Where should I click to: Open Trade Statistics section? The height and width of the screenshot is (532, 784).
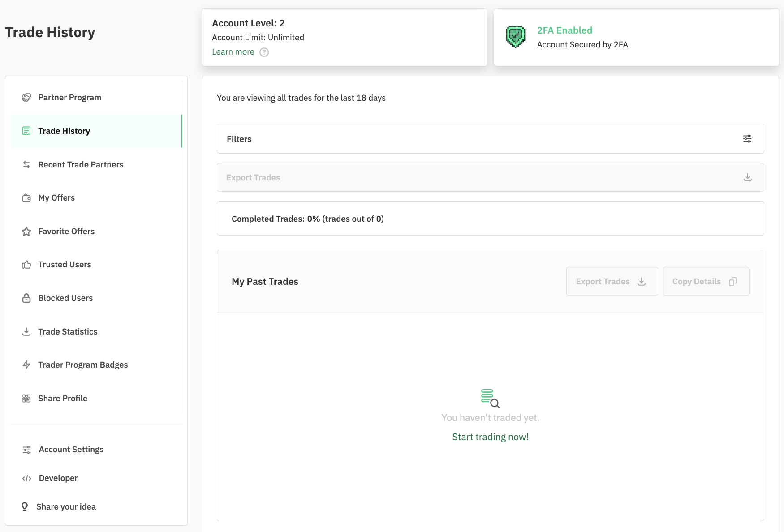pyautogui.click(x=68, y=332)
